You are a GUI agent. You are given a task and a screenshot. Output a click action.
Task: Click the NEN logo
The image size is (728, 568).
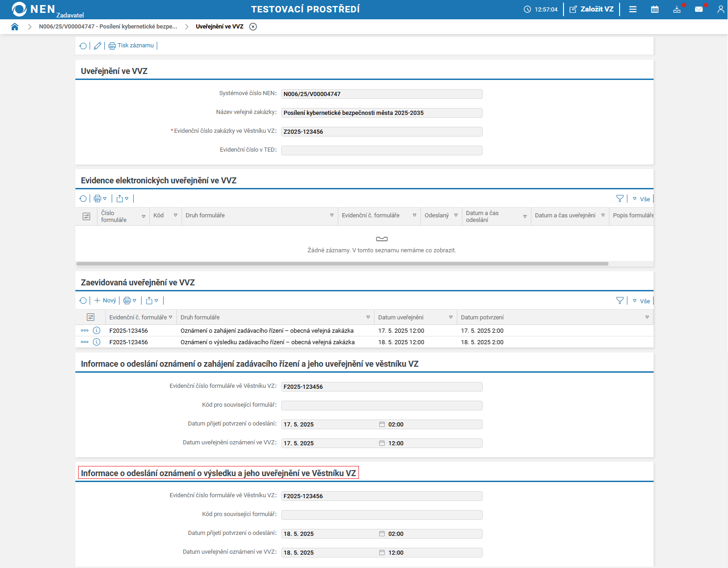[x=33, y=9]
